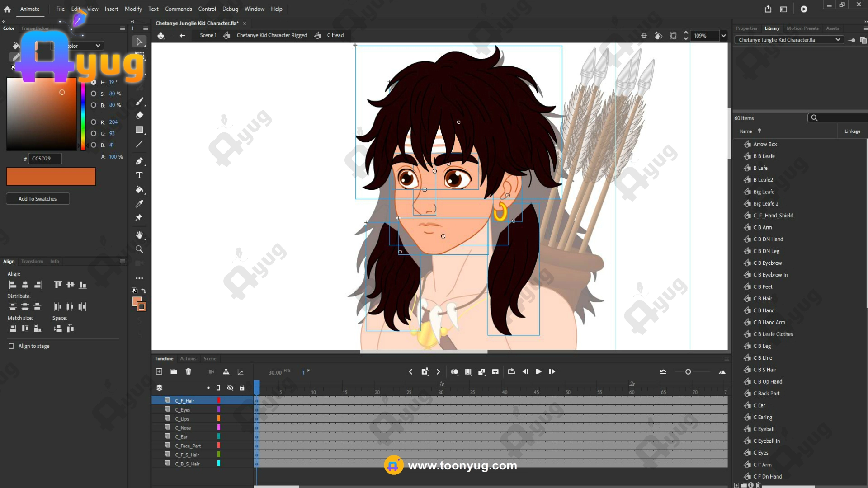This screenshot has height=488, width=868.
Task: Click the Rectangle shape tool
Action: click(139, 130)
